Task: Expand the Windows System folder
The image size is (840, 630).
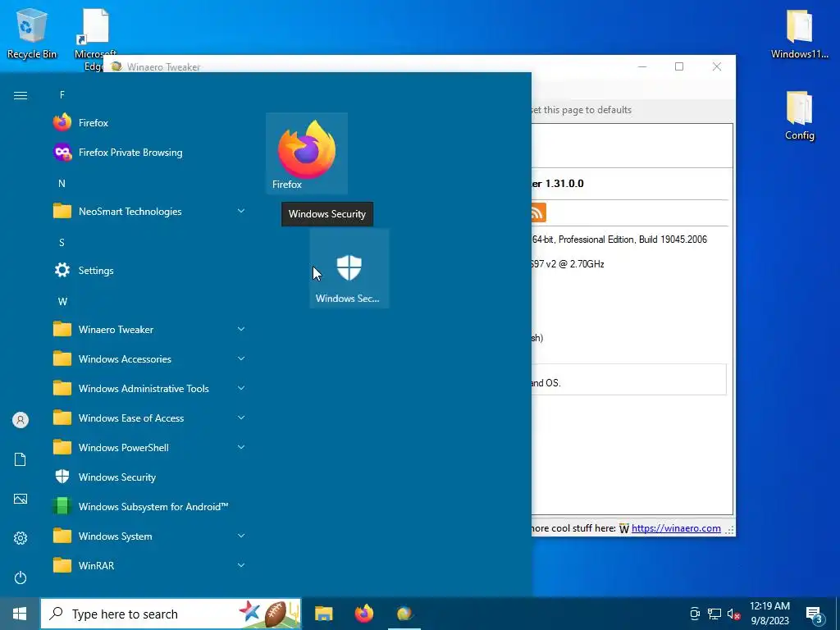Action: [x=150, y=536]
